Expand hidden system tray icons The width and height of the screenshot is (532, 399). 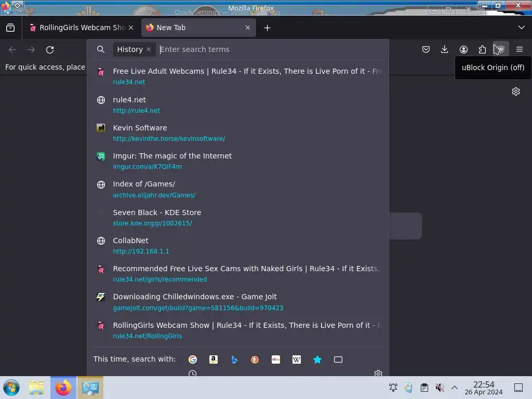point(455,388)
